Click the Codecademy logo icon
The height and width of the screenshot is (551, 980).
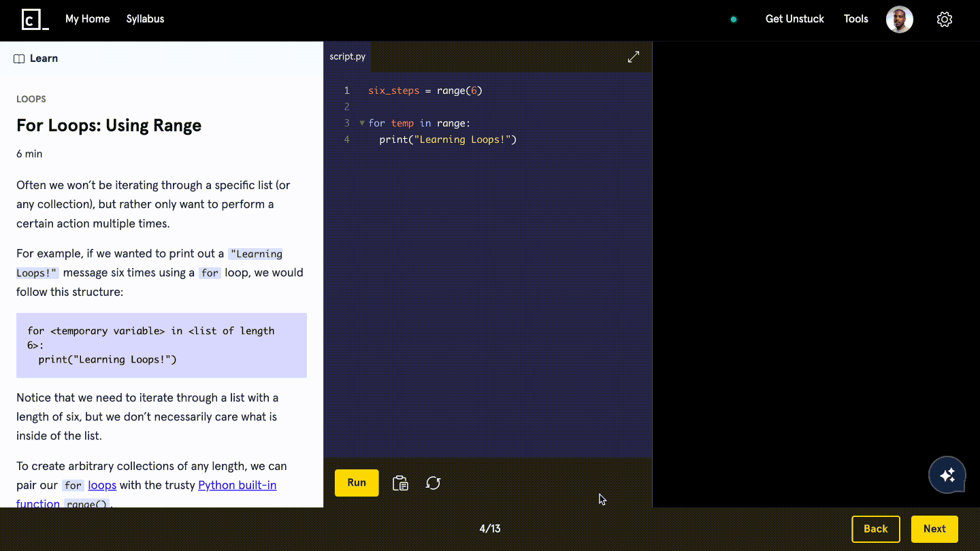(x=35, y=19)
